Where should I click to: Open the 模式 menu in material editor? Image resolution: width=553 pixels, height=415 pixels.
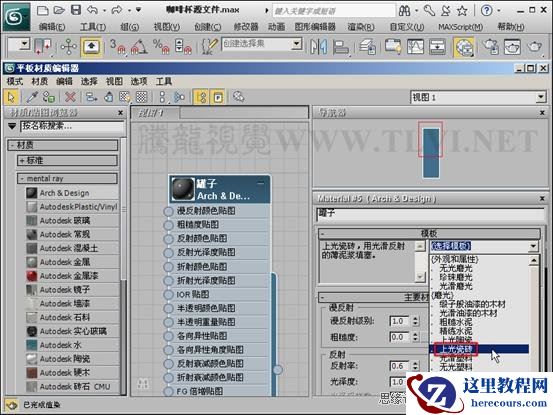pyautogui.click(x=15, y=81)
